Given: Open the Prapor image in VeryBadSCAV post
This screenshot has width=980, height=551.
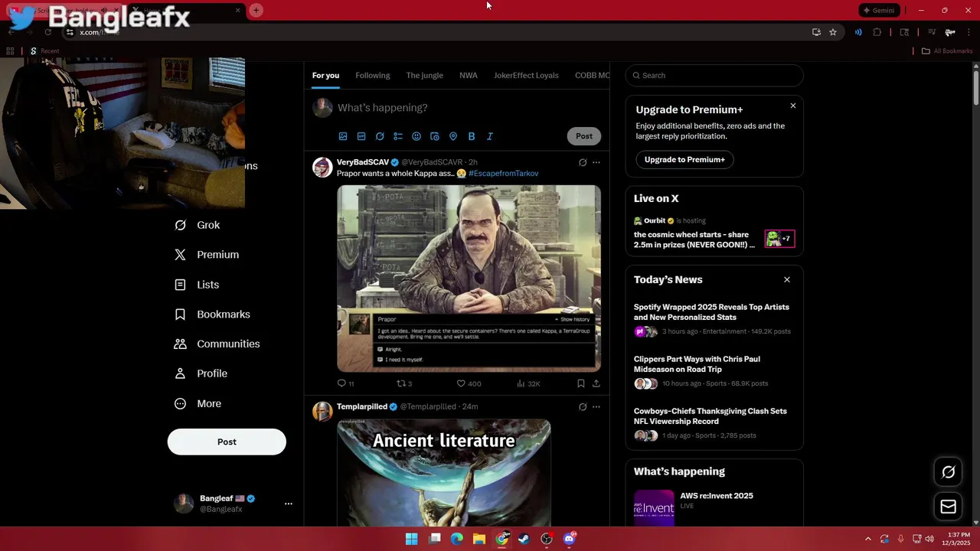Looking at the screenshot, I should click(469, 279).
